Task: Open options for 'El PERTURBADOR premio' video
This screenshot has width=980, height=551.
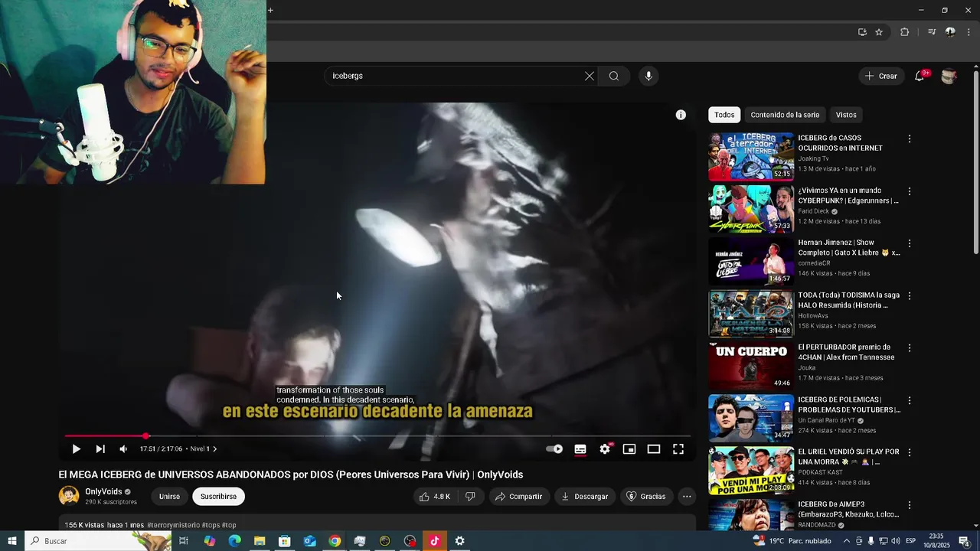Action: 910,348
